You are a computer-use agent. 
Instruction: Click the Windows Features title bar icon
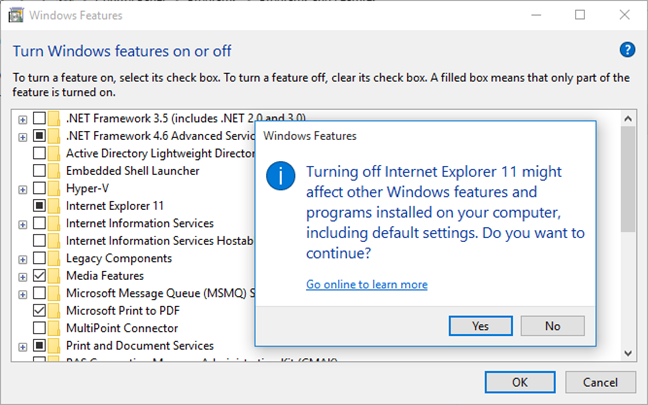tap(15, 15)
